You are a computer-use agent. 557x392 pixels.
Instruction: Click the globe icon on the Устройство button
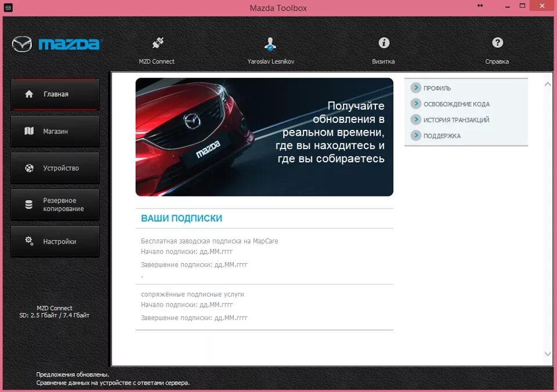tap(29, 168)
